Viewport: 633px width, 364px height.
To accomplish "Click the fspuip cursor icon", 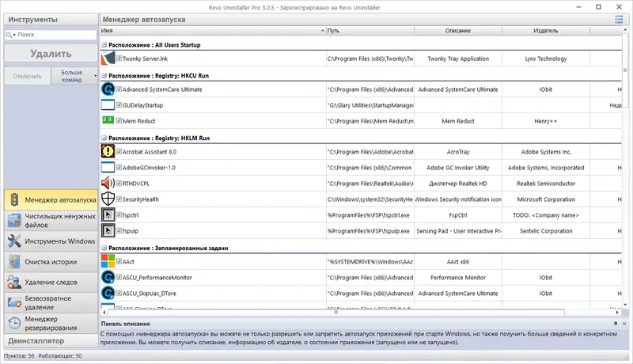I will 108,231.
